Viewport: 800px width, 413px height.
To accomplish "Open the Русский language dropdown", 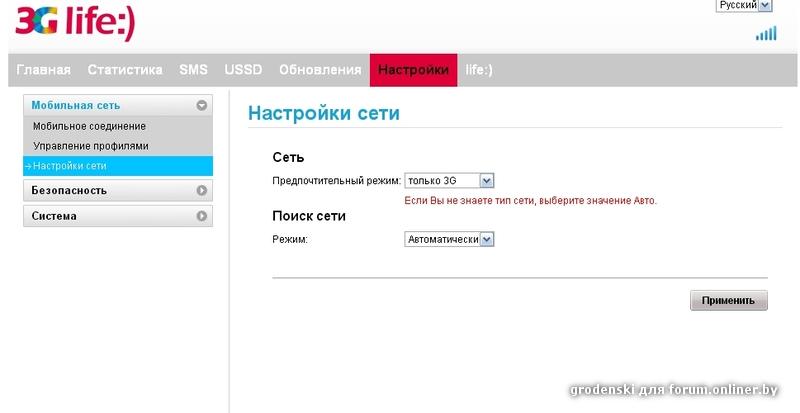I will tap(744, 5).
